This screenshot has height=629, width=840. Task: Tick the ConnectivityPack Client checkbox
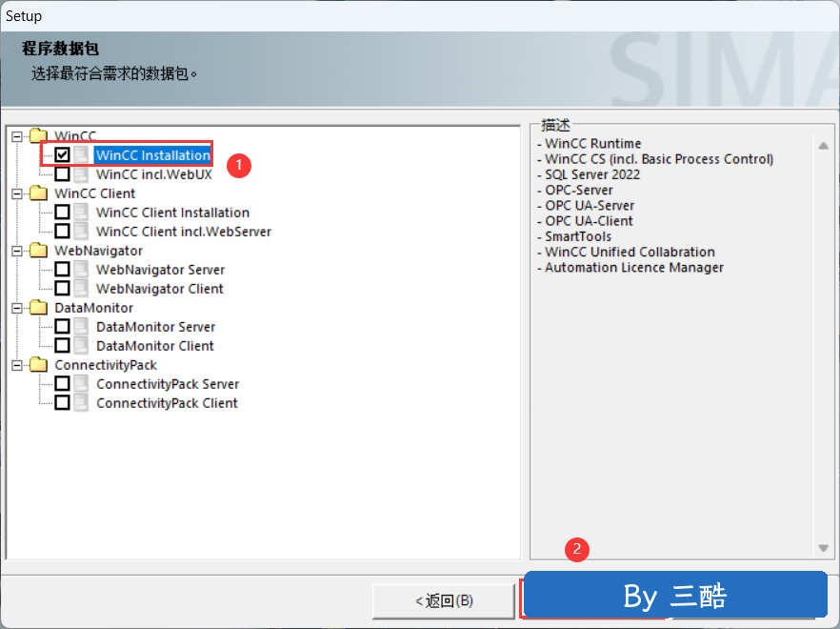[62, 403]
